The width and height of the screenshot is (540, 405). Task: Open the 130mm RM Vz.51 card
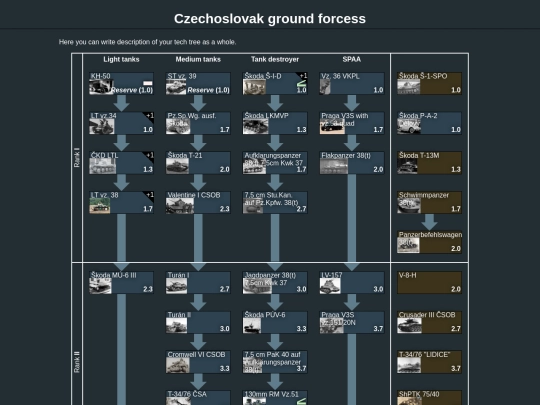[275, 397]
